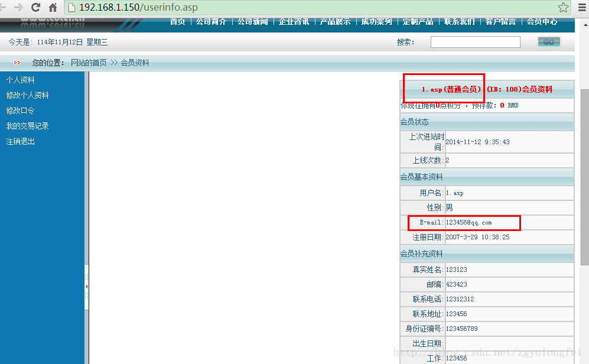Open the 产品展示 navigation item

point(335,21)
